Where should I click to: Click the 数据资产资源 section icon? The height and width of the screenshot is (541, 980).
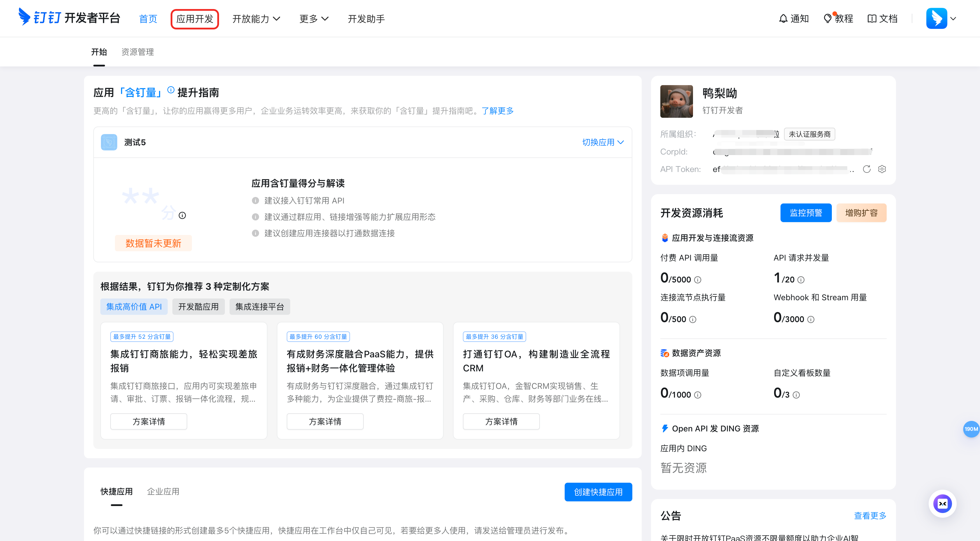pyautogui.click(x=665, y=353)
